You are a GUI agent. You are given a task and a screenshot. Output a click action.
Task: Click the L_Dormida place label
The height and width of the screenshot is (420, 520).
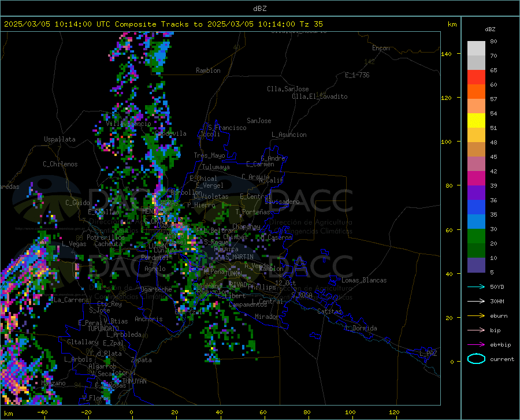coord(361,328)
